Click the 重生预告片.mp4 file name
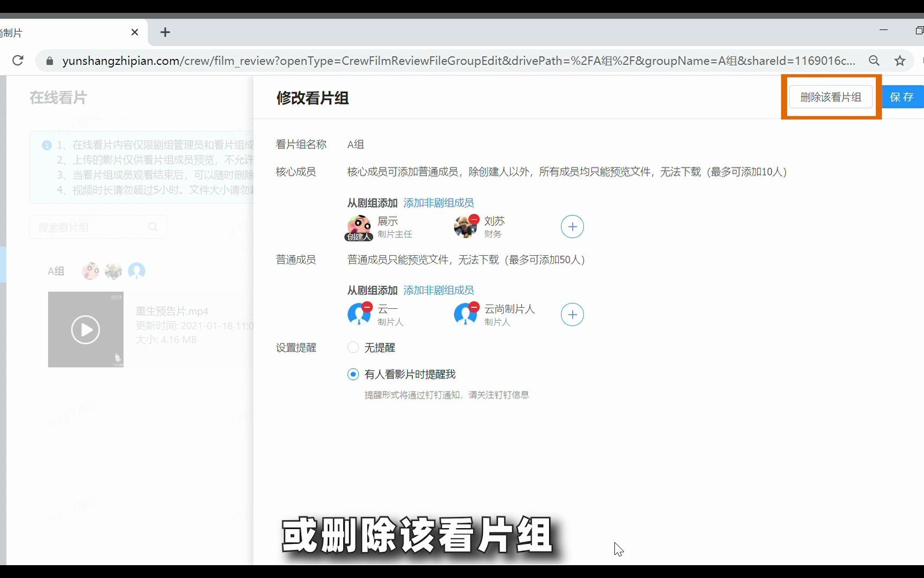Screen dimensions: 924x578 pyautogui.click(x=172, y=311)
